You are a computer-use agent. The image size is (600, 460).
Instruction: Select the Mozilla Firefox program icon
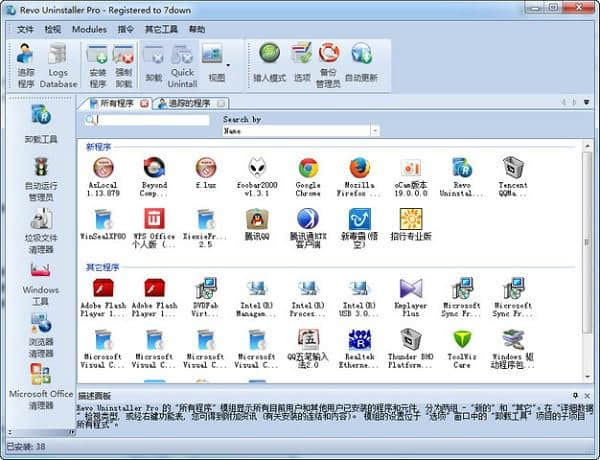[x=360, y=176]
